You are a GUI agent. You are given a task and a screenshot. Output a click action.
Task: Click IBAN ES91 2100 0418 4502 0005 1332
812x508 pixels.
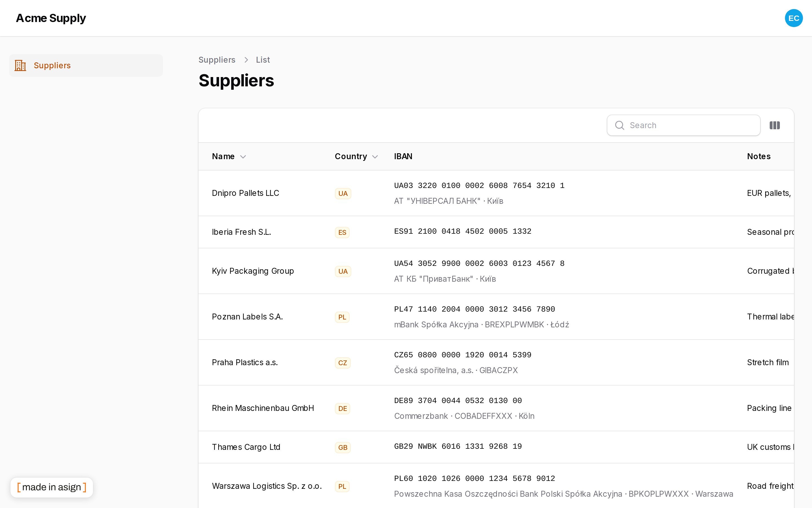click(463, 231)
